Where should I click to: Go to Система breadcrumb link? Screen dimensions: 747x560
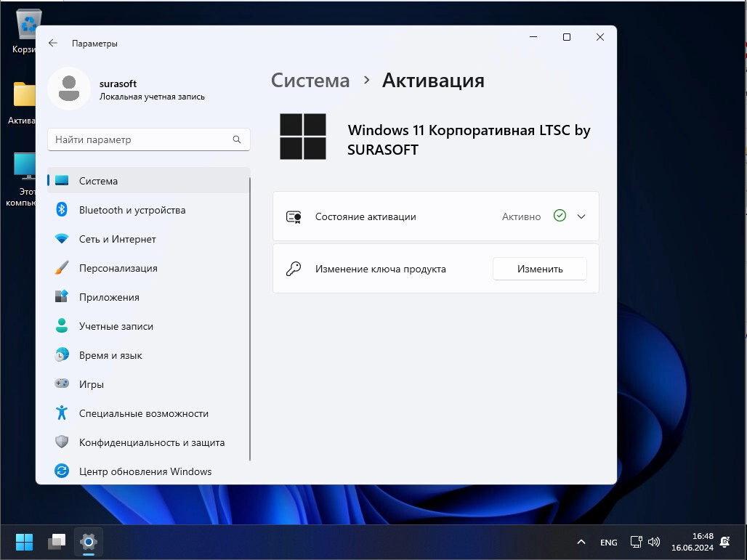point(310,81)
